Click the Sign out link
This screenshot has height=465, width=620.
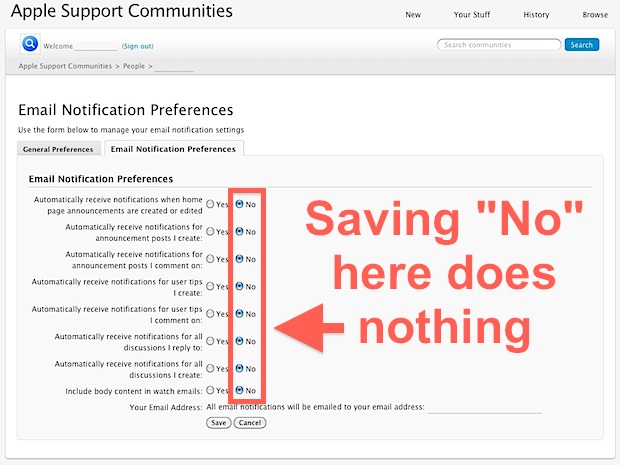[138, 46]
